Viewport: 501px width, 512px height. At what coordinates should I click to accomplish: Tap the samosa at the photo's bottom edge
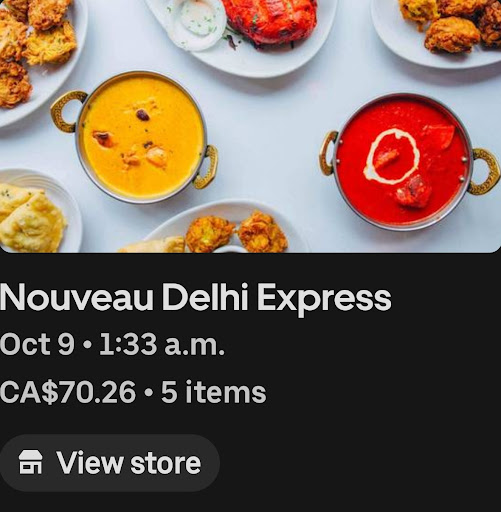pos(153,245)
